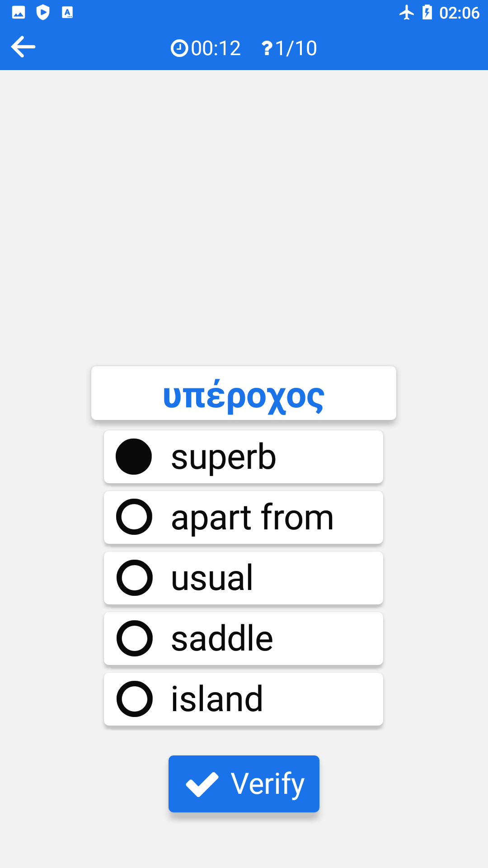
Task: Choose the "apart from" radio option
Action: click(134, 517)
